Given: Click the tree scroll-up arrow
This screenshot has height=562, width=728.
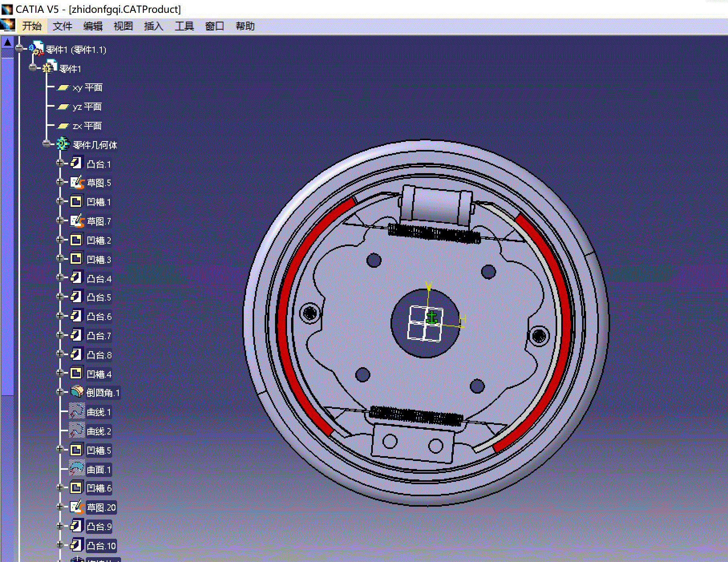Looking at the screenshot, I should (7, 42).
